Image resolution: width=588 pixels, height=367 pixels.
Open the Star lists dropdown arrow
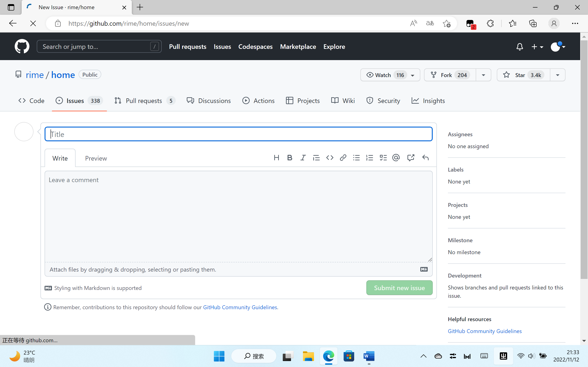click(558, 75)
